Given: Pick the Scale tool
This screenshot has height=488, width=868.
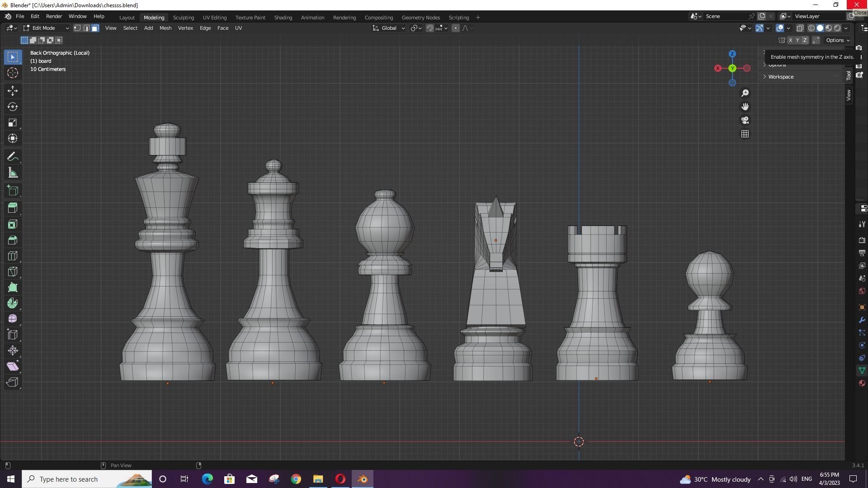Looking at the screenshot, I should pos(13,122).
